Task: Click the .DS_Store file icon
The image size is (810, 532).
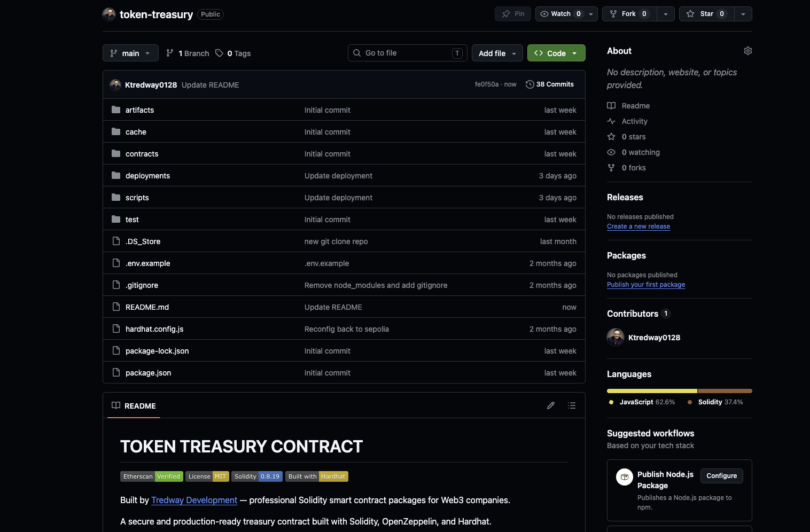Action: (x=116, y=241)
